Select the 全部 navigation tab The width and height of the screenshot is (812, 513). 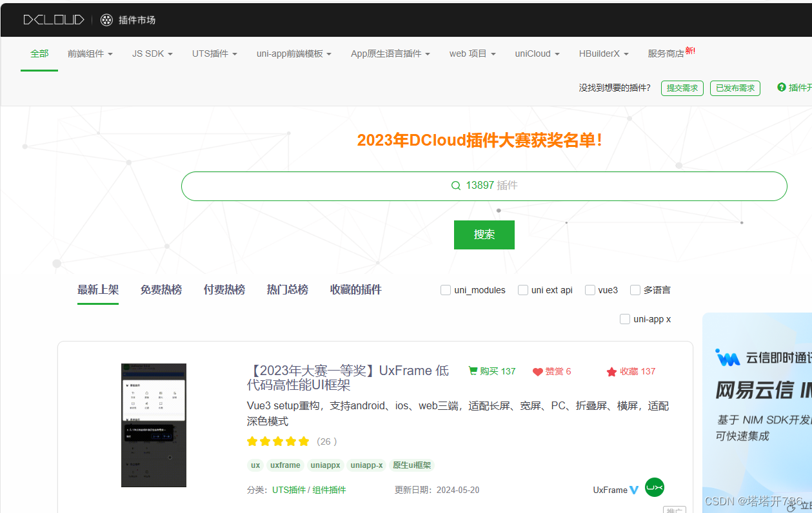tap(39, 54)
